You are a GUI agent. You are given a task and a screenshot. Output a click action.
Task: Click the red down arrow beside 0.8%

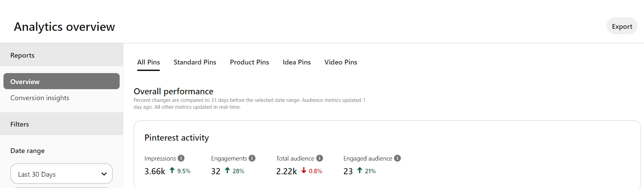(x=304, y=171)
